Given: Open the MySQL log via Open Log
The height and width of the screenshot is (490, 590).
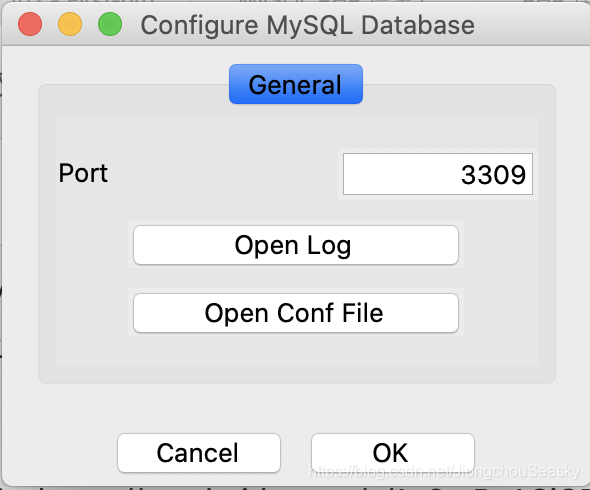Looking at the screenshot, I should pos(296,245).
